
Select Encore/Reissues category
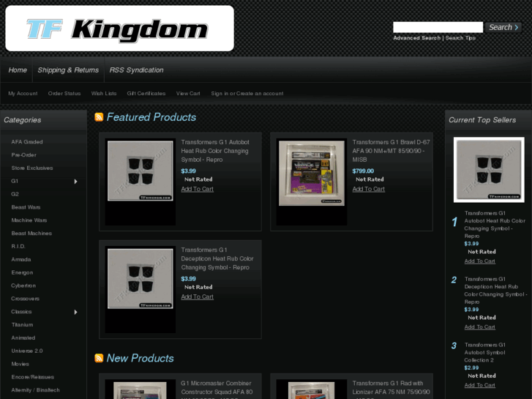click(x=33, y=377)
